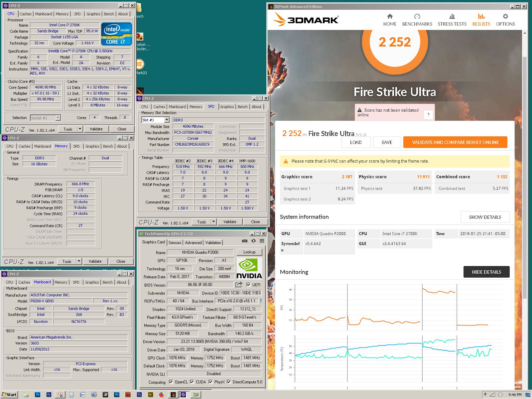Show hidden tray icons arrow
This screenshot has width=532, height=399.
[485, 395]
